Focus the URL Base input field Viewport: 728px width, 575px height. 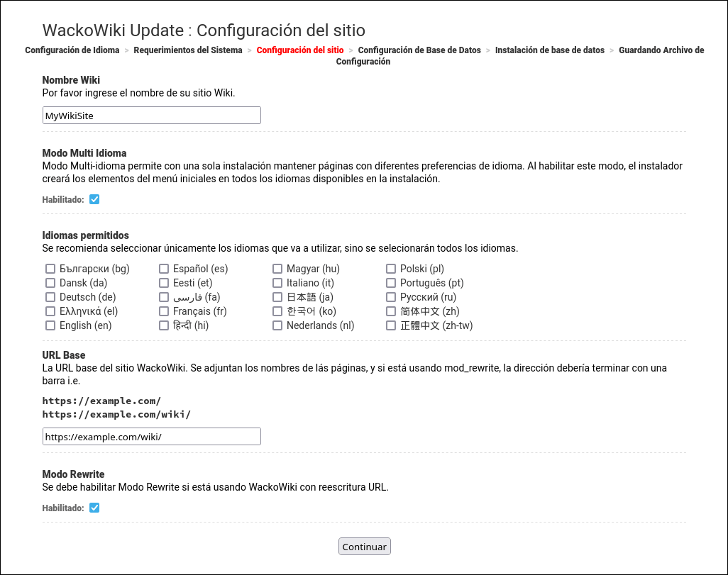click(x=151, y=437)
